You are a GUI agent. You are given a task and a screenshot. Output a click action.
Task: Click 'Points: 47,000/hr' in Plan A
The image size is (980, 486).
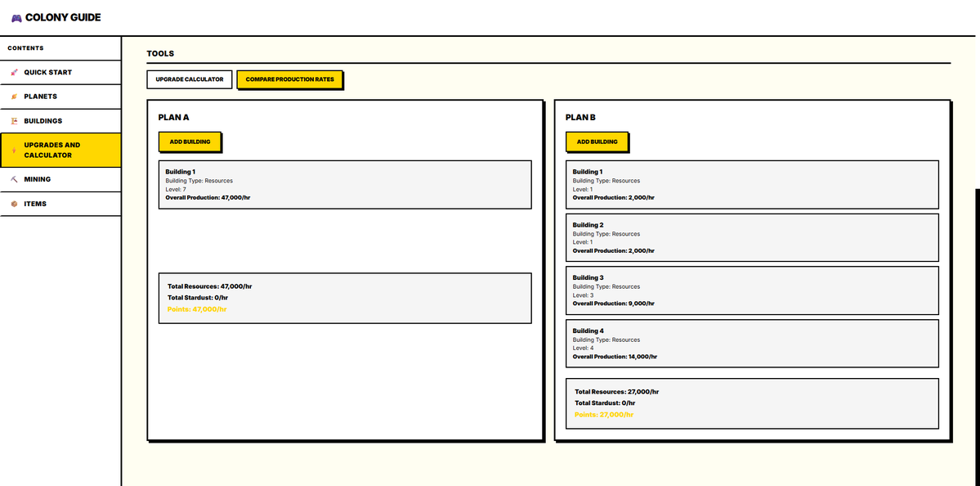197,309
